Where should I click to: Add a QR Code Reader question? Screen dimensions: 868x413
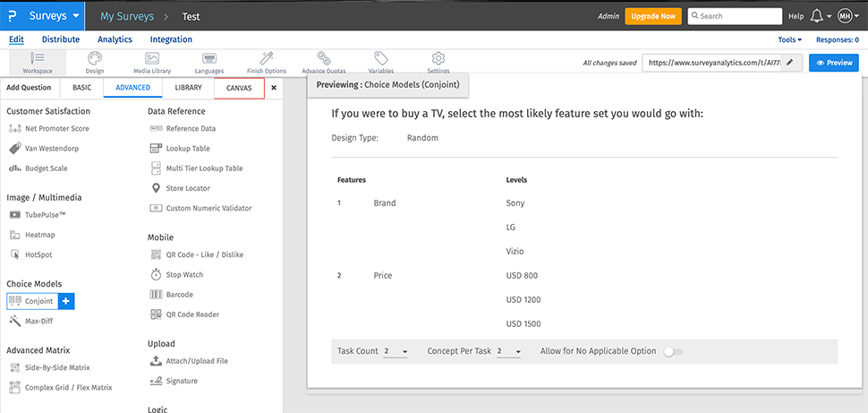point(184,314)
